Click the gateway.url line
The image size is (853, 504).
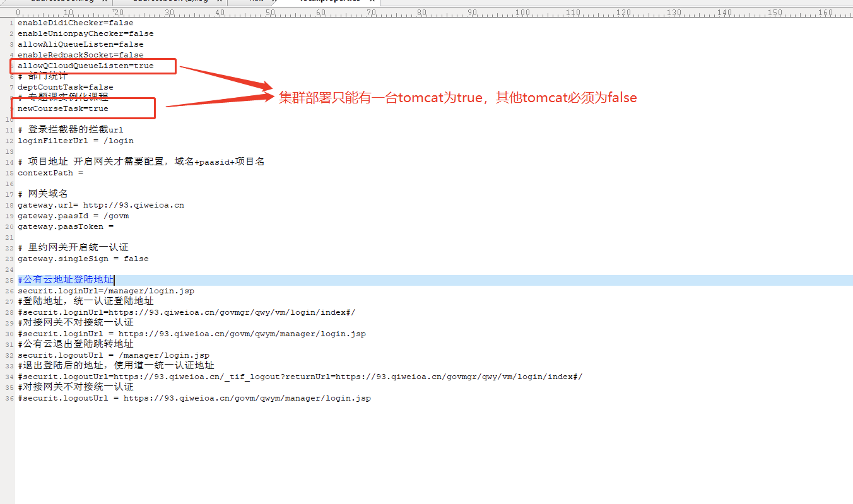[x=101, y=205]
